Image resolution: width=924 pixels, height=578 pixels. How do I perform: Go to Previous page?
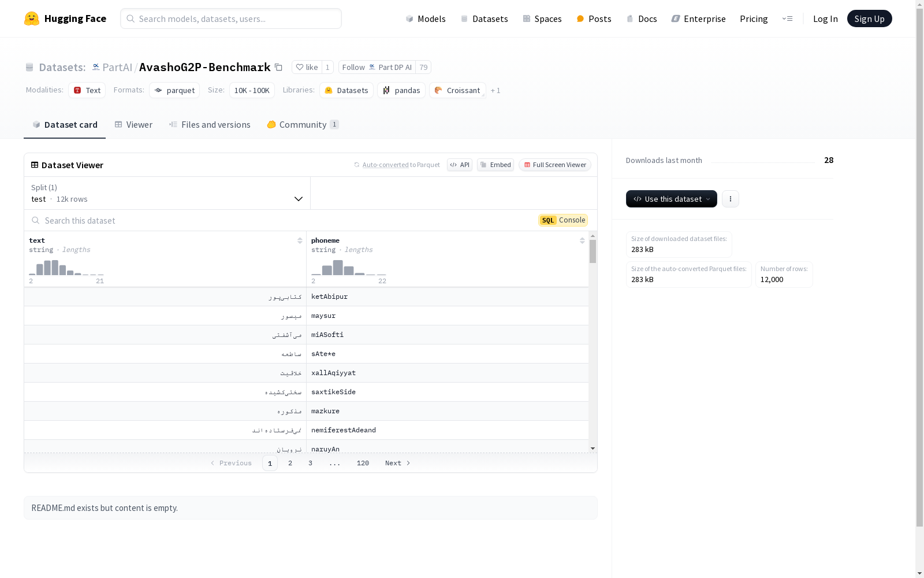point(231,463)
